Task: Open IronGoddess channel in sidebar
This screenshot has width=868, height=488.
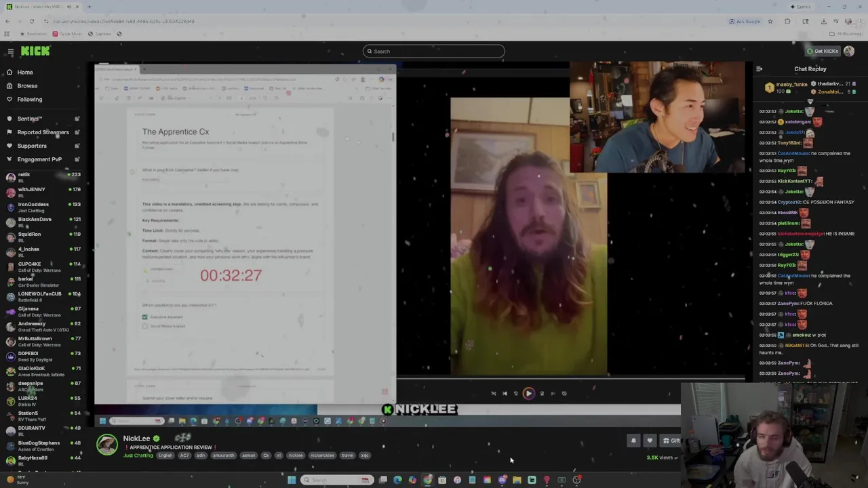Action: point(42,207)
